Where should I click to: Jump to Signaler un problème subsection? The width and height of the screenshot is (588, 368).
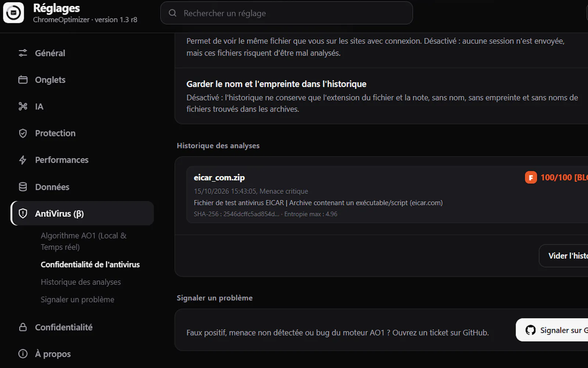[x=78, y=300]
